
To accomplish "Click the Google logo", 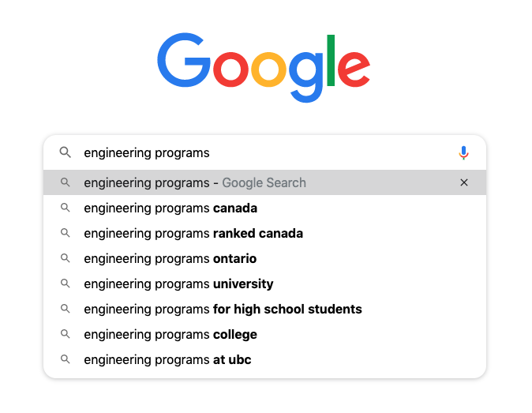I will 264,68.
